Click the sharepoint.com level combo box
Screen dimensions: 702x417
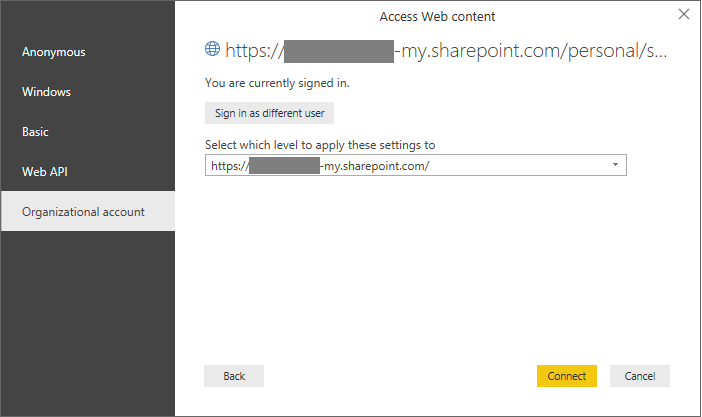coord(415,165)
